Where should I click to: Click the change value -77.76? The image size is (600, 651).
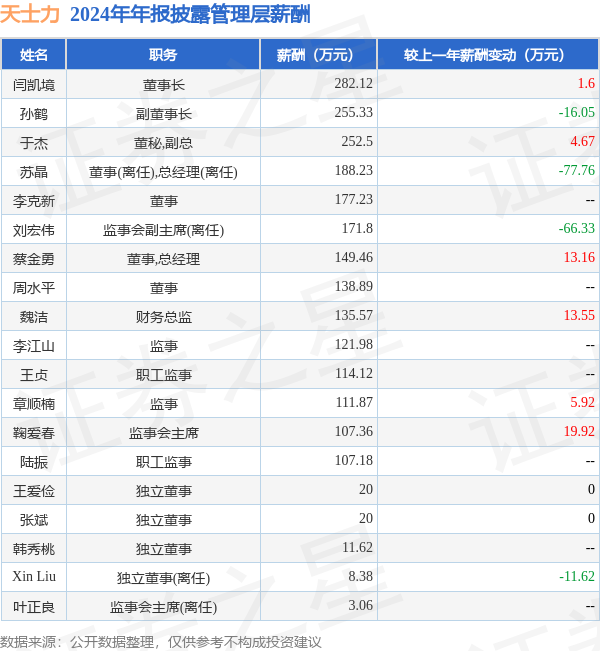click(577, 170)
